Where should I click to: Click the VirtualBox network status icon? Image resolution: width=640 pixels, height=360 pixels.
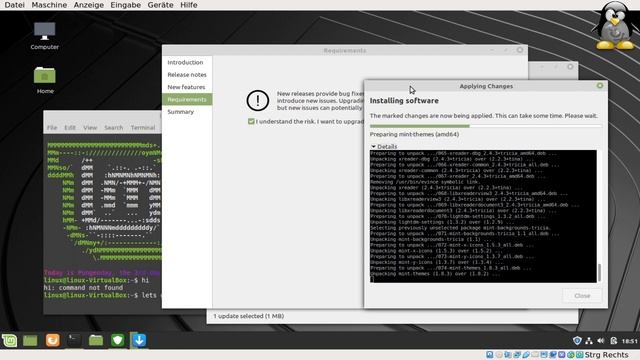(517, 355)
